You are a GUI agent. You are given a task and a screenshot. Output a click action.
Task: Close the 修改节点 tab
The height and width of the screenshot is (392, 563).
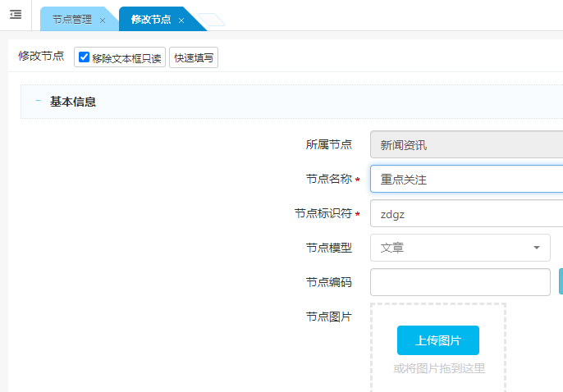[181, 20]
